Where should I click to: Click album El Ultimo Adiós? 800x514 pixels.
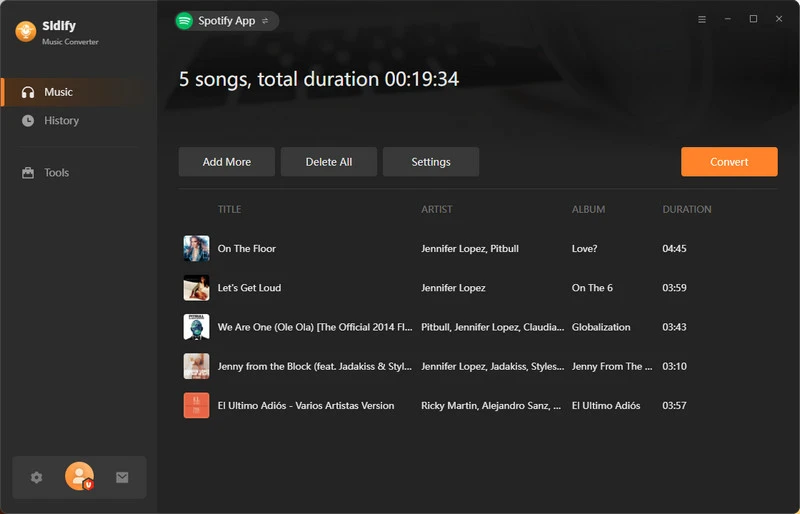pos(606,406)
